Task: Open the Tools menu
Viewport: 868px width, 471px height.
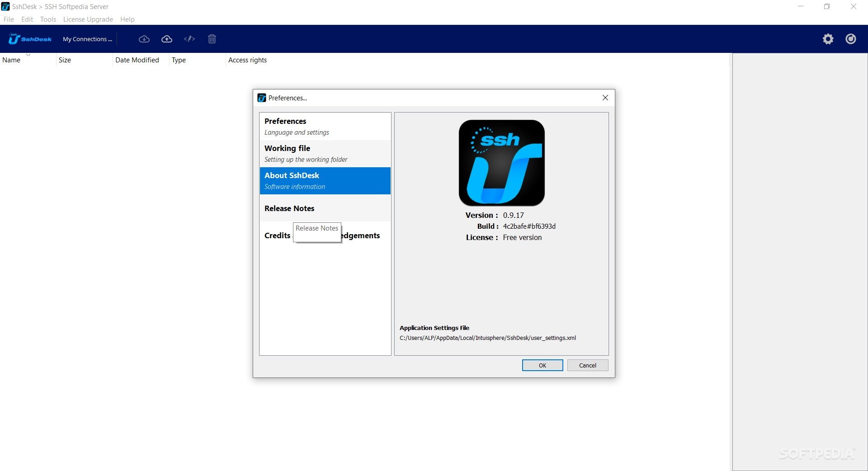Action: [x=48, y=19]
